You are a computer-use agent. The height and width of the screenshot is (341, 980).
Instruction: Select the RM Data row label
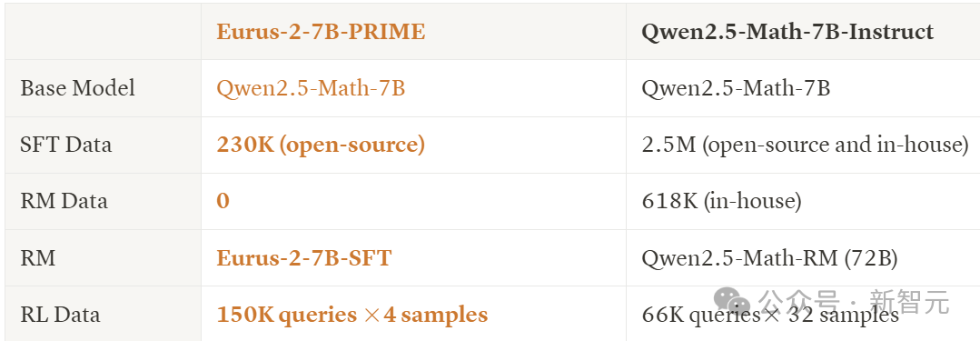[64, 201]
